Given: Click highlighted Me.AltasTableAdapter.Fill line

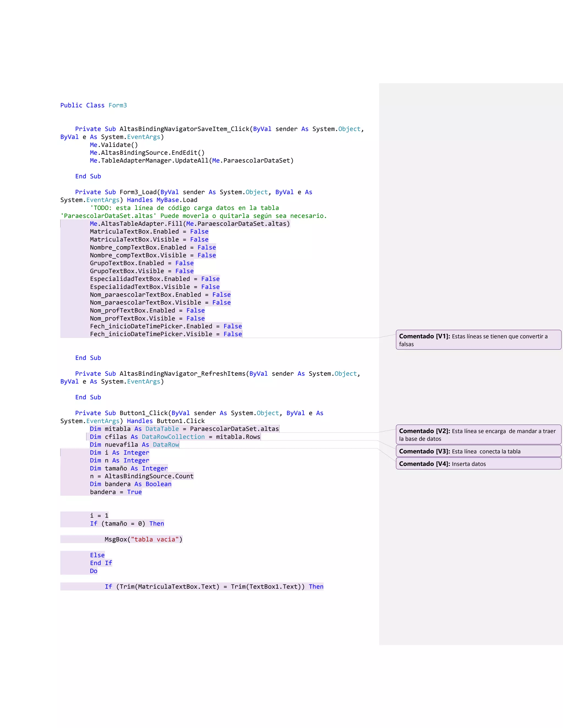Looking at the screenshot, I should coord(190,224).
